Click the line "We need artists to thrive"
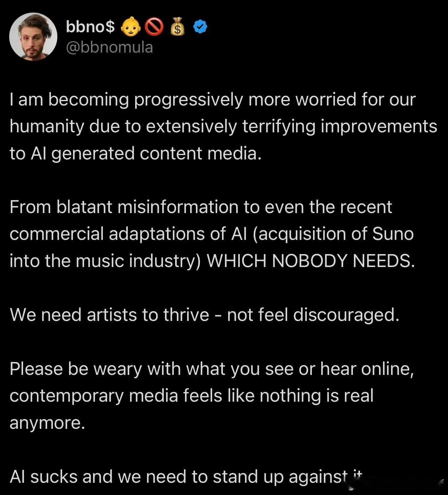Image resolution: width=448 pixels, height=495 pixels. click(109, 315)
